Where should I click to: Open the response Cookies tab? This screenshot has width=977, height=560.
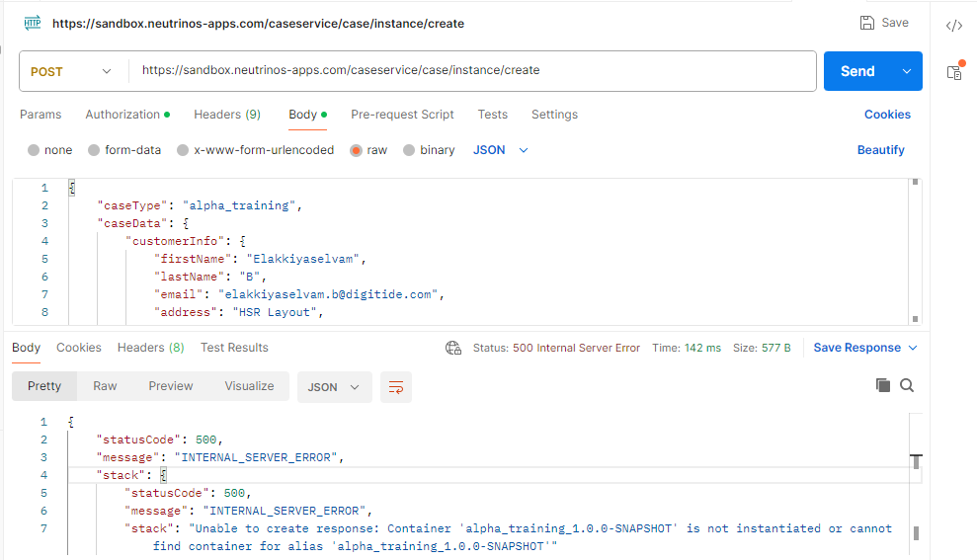[x=78, y=348]
